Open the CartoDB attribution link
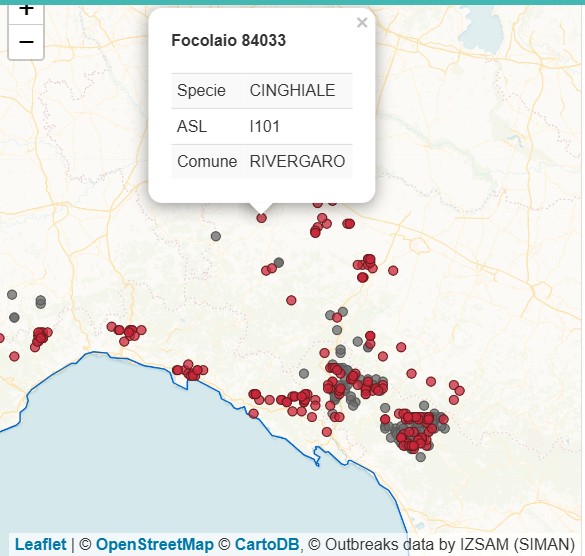Image resolution: width=585 pixels, height=556 pixels. 267,544
